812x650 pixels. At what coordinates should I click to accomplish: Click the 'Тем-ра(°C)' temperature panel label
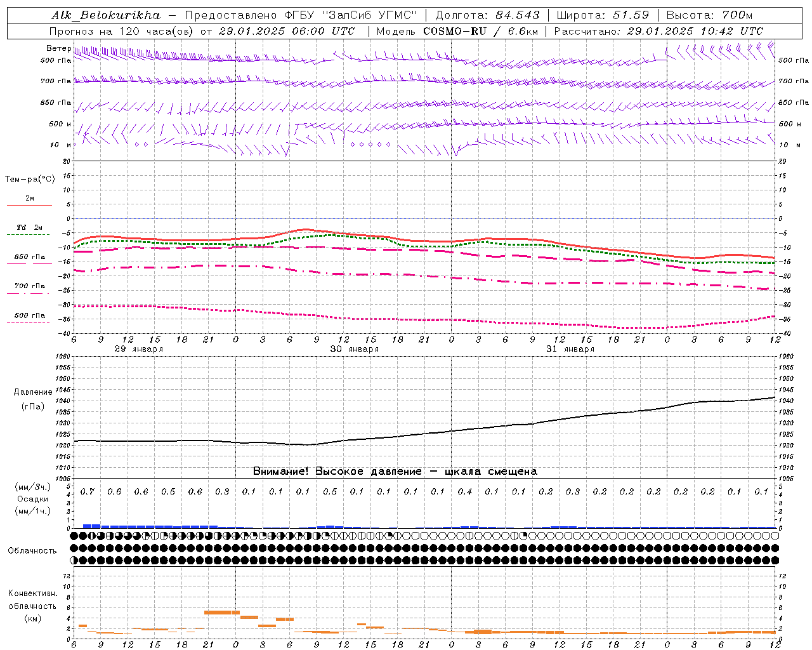click(30, 180)
